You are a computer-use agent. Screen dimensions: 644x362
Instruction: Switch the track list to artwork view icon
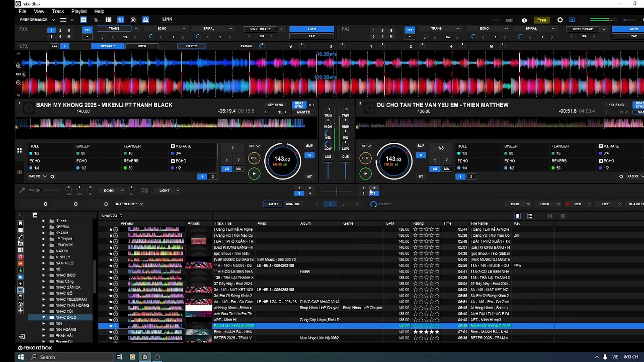(x=530, y=216)
